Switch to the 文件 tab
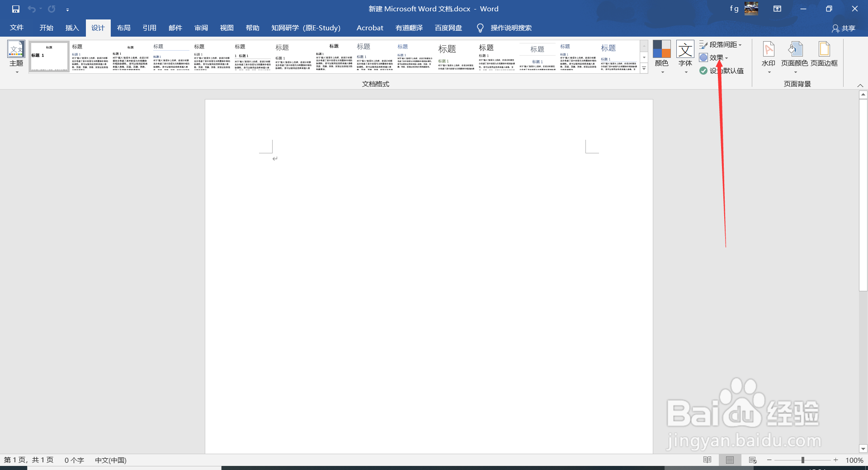The width and height of the screenshot is (868, 470). tap(17, 28)
